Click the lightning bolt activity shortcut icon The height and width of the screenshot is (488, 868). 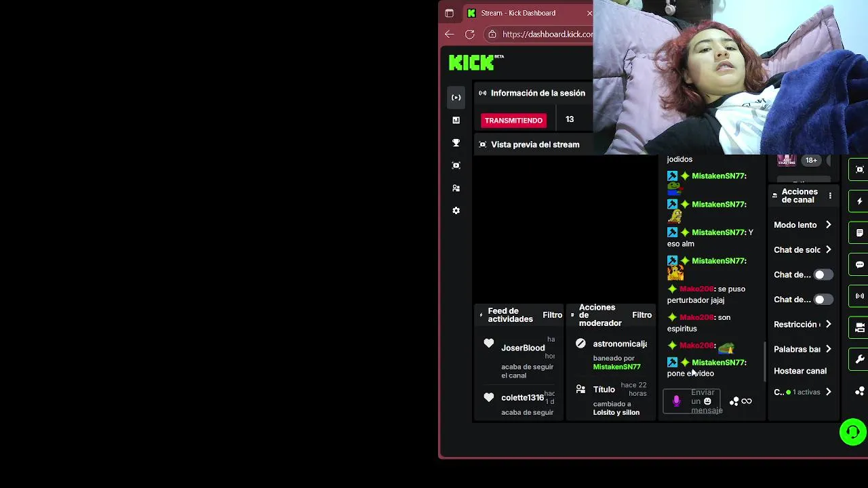[x=860, y=201]
